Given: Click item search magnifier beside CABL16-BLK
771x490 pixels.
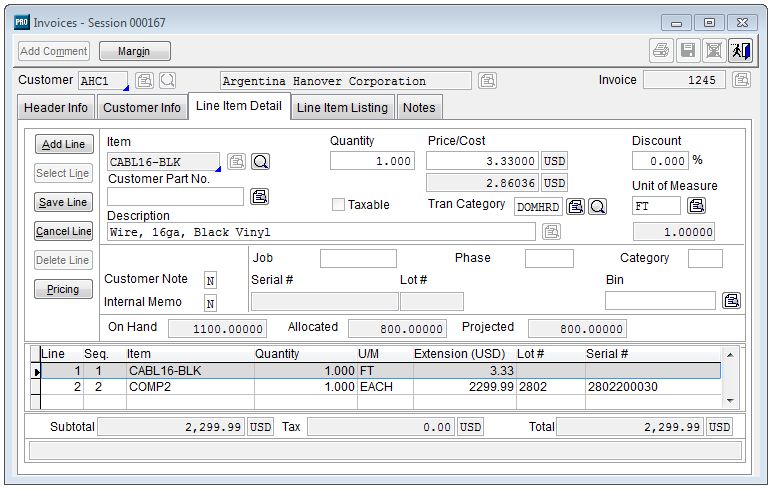Looking at the screenshot, I should [261, 161].
